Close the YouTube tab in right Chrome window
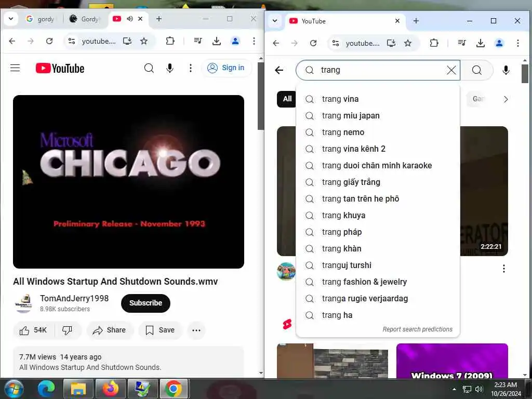 [397, 21]
